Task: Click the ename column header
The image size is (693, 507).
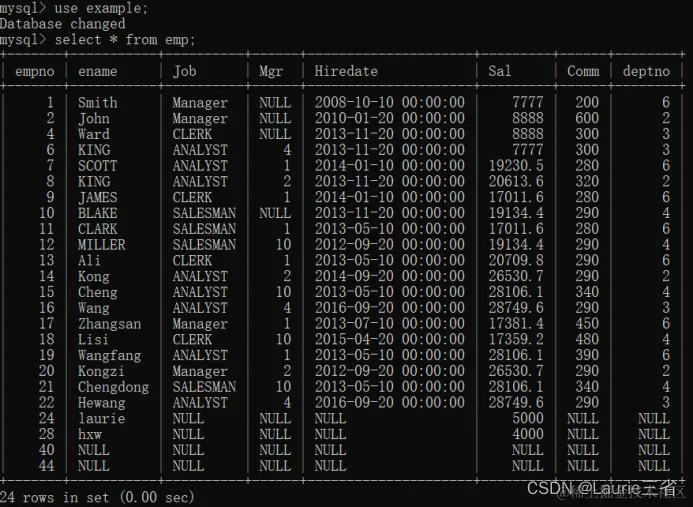Action: click(98, 71)
